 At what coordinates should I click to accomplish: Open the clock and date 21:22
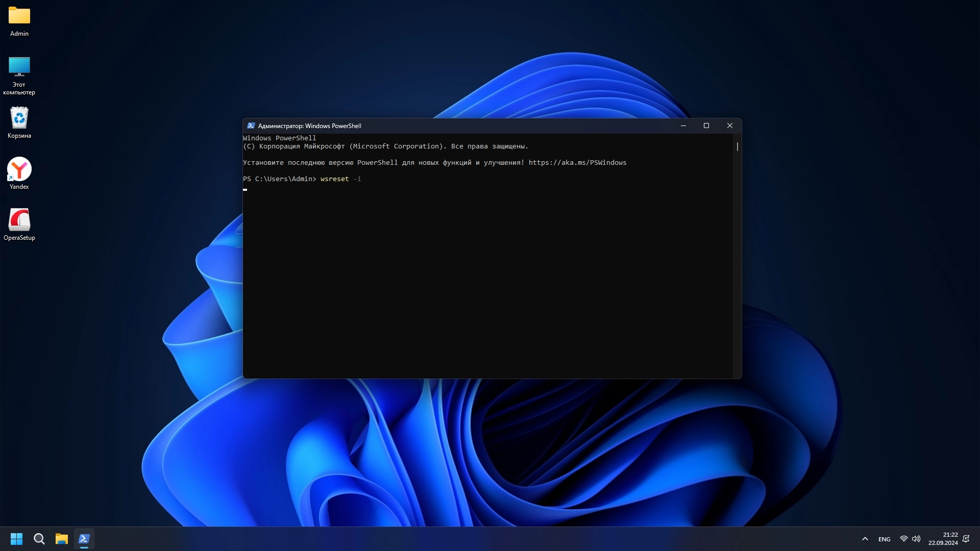click(943, 539)
